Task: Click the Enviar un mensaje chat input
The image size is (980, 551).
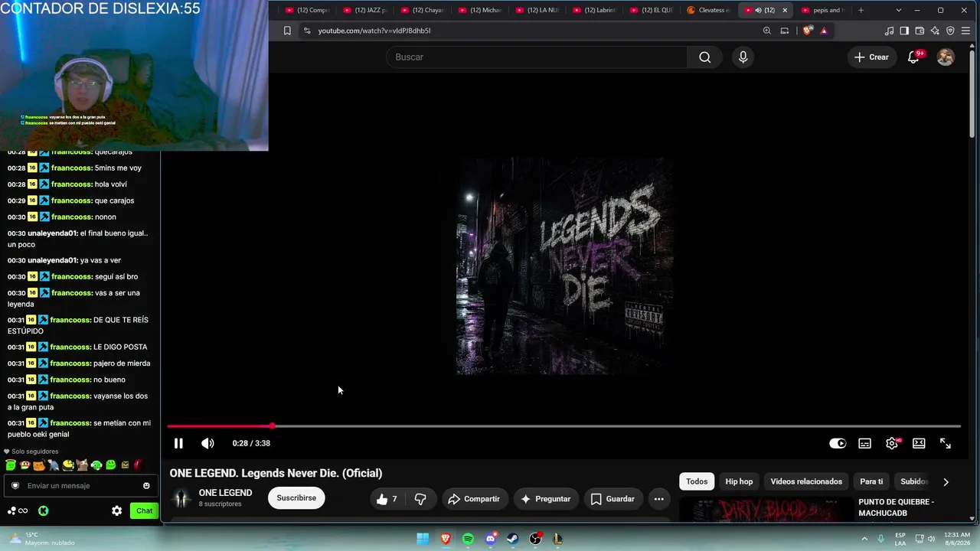Action: pos(80,486)
